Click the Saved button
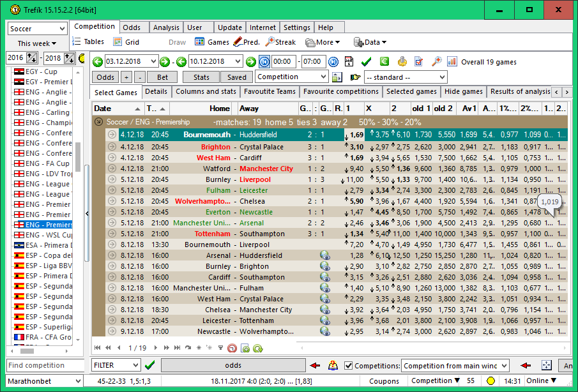Viewport: 578px width, 392px height. click(x=236, y=77)
